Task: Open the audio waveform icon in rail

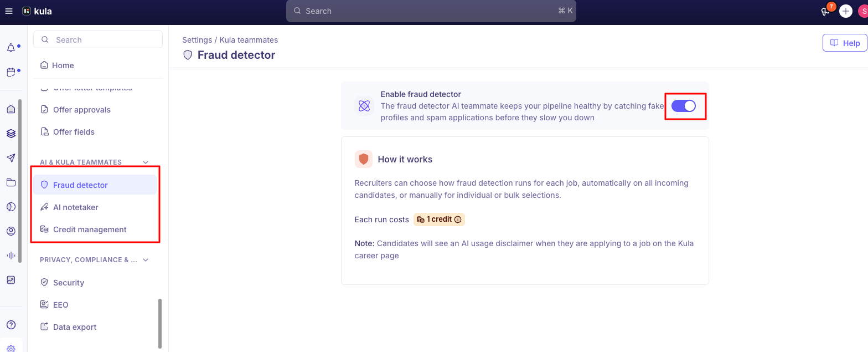Action: (x=11, y=256)
